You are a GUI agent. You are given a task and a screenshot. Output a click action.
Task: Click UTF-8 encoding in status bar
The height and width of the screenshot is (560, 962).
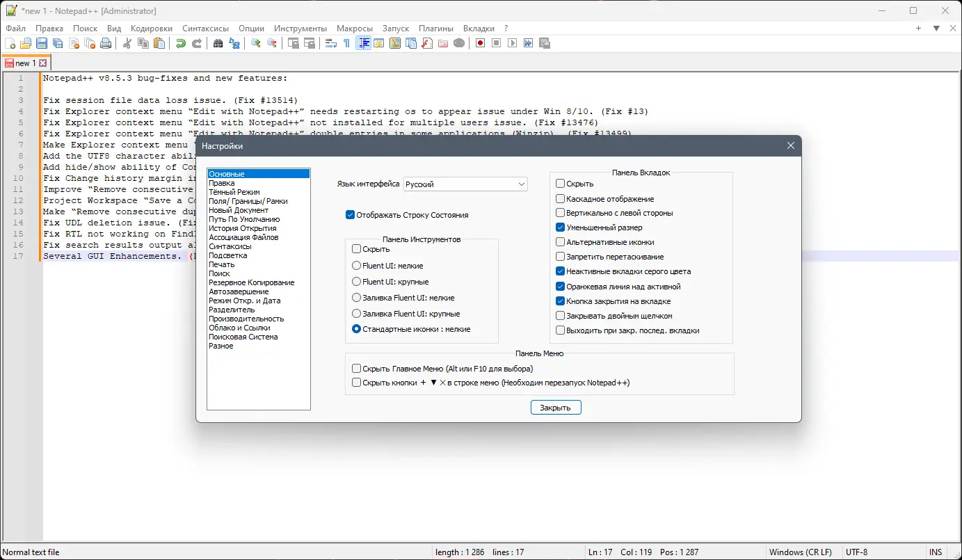(x=856, y=552)
